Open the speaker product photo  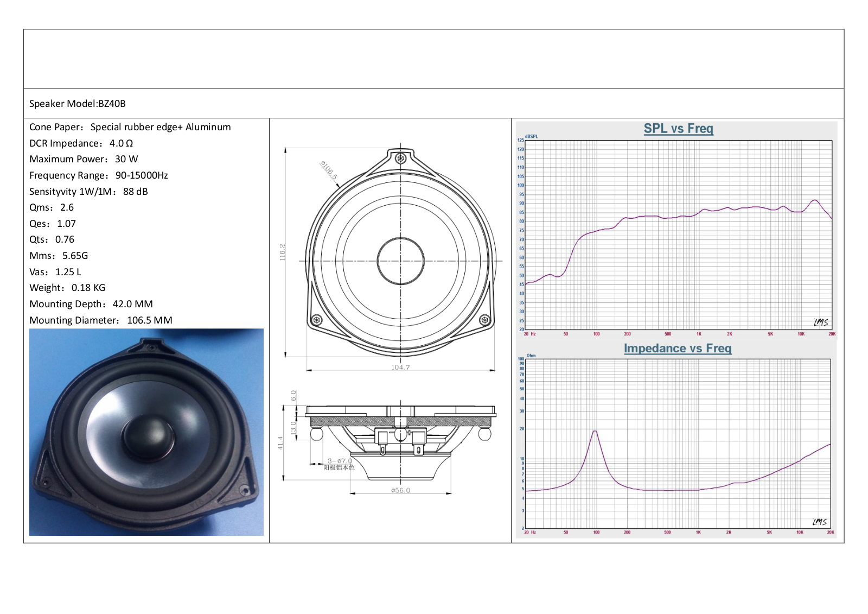[x=146, y=432]
